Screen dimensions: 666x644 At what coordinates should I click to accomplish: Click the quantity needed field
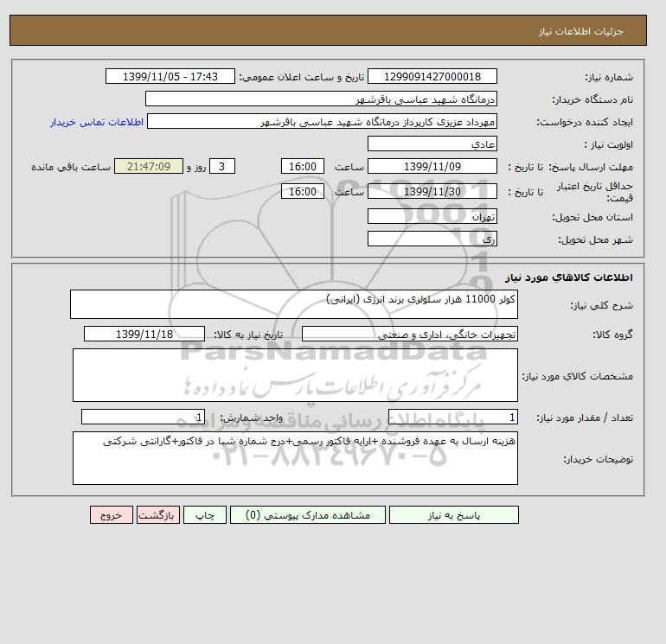pos(452,417)
